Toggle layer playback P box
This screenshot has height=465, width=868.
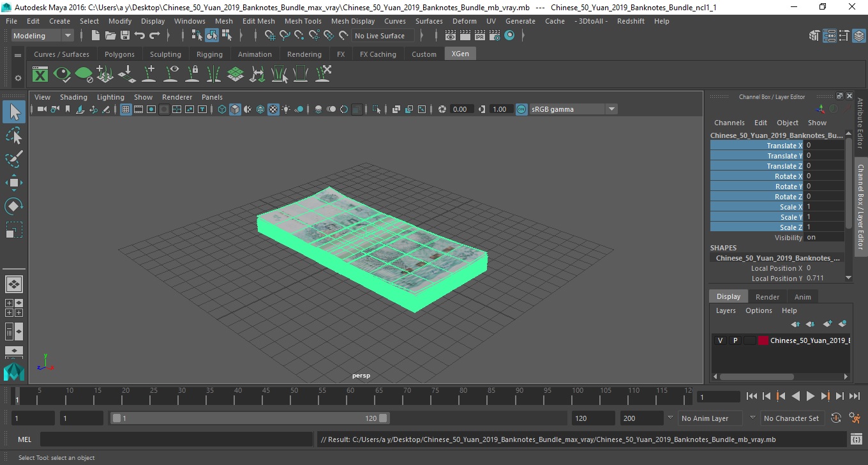[x=735, y=340]
